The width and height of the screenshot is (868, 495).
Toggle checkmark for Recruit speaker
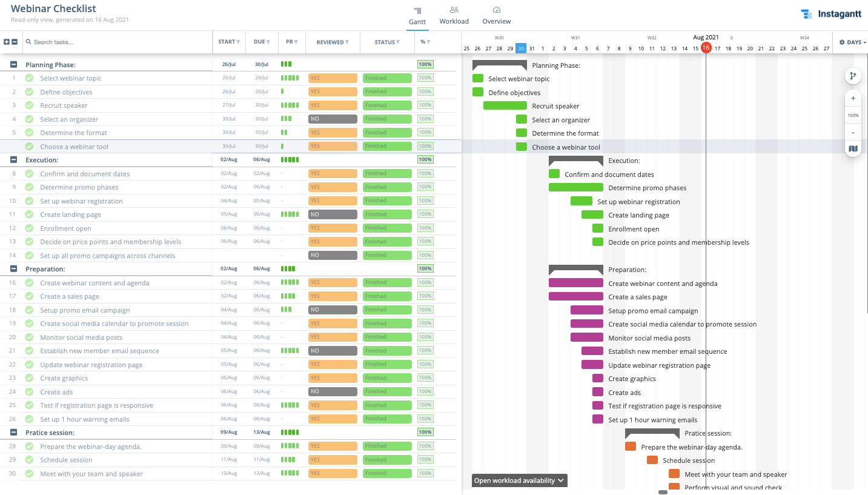click(29, 105)
